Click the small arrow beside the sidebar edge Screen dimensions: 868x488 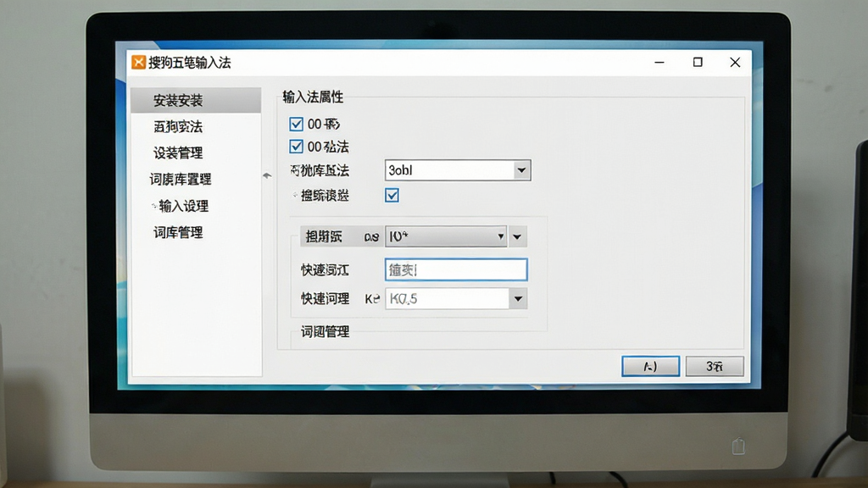click(x=267, y=175)
